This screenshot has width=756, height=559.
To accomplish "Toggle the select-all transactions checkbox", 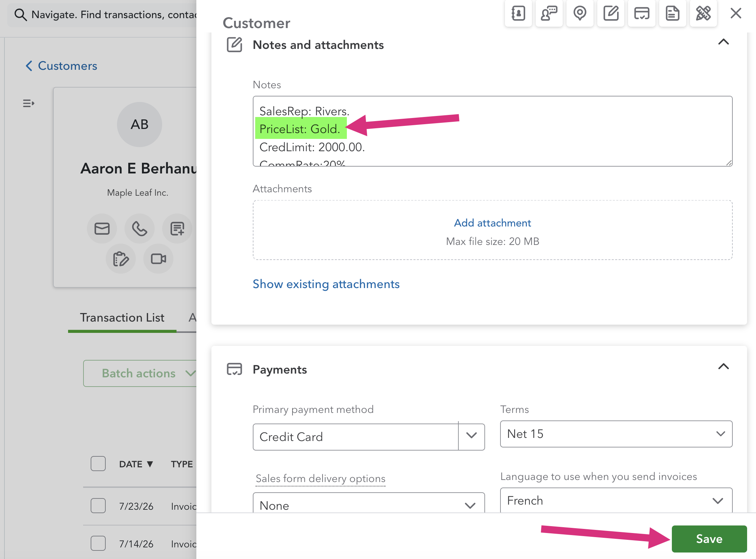I will pyautogui.click(x=98, y=464).
